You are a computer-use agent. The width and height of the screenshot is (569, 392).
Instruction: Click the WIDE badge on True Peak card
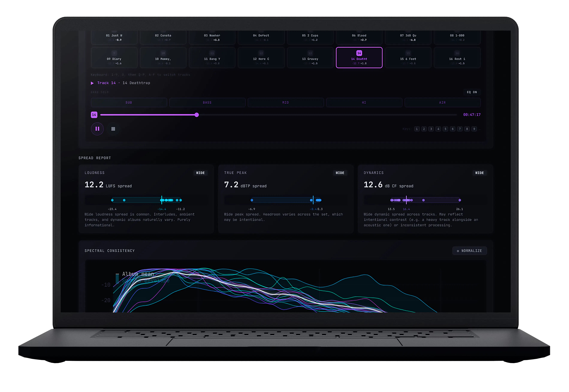pos(340,173)
